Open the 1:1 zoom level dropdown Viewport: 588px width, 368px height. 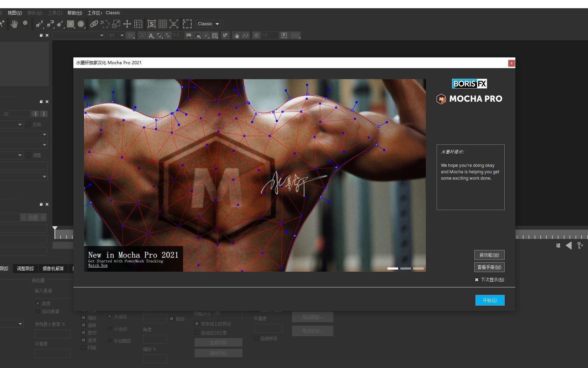[x=115, y=35]
